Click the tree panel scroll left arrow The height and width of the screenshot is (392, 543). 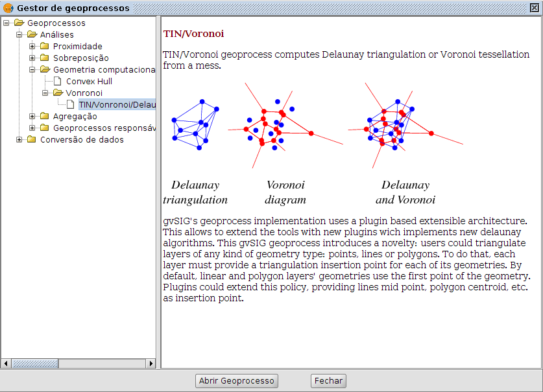click(x=6, y=363)
